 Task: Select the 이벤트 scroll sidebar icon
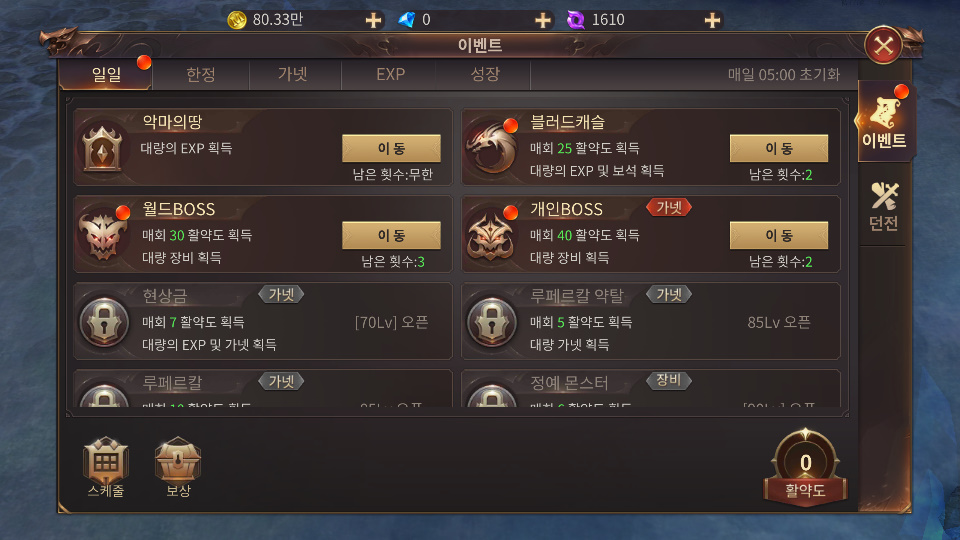click(883, 121)
